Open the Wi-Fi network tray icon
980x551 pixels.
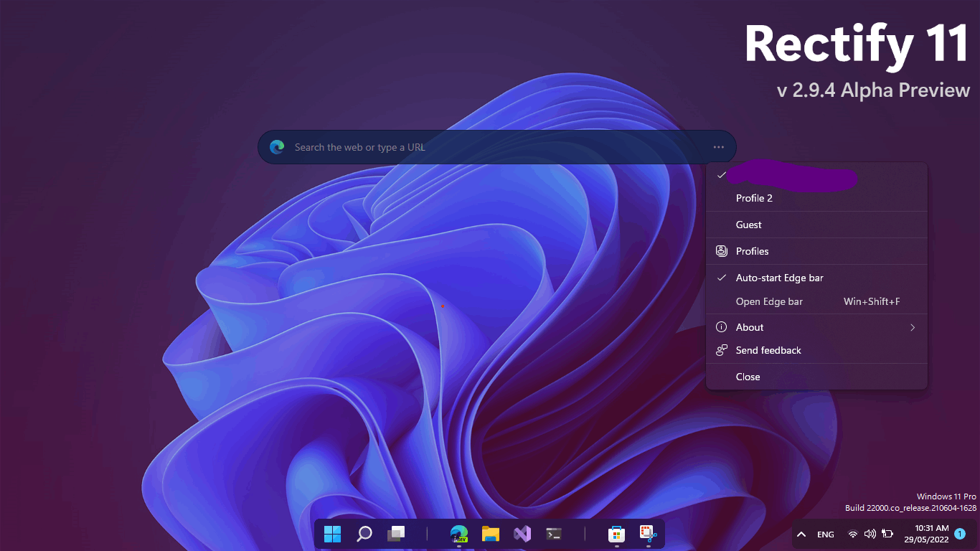pos(852,534)
